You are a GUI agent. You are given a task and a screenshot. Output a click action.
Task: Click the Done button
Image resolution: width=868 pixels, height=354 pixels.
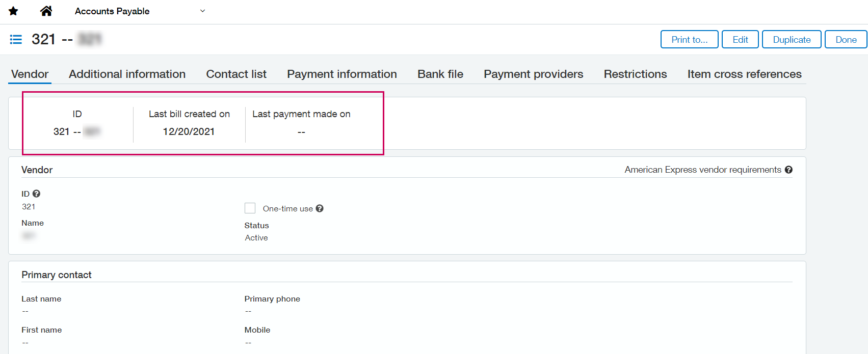846,39
